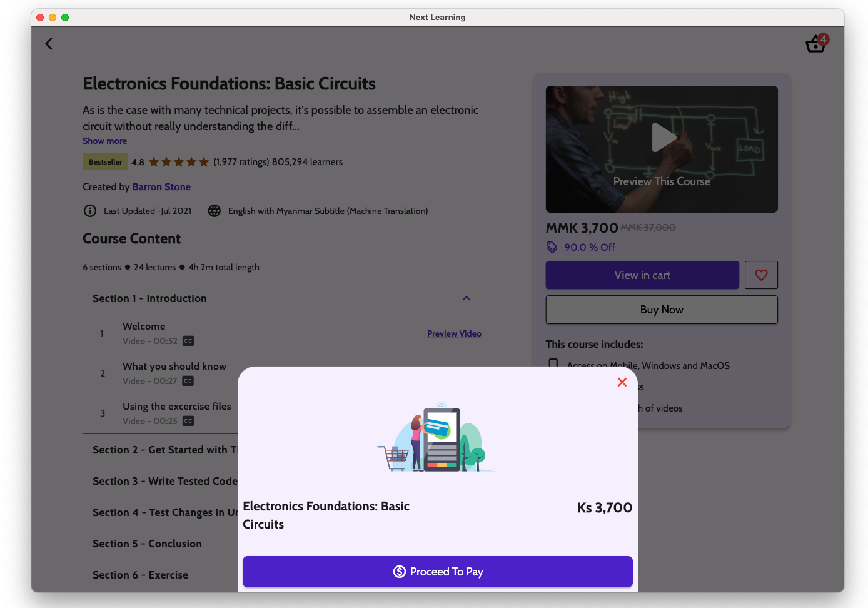Viewport: 868px width, 608px height.
Task: Click the Buy Now button
Action: [x=661, y=310]
